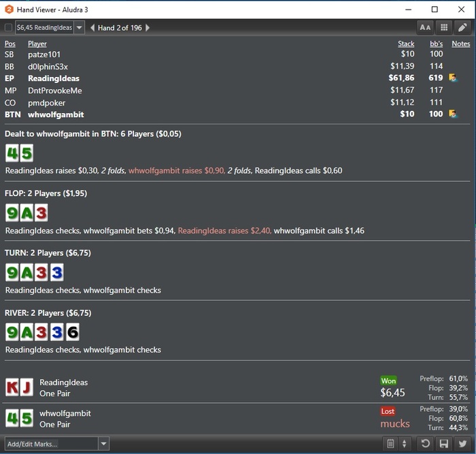Click the Notes column header
The image size is (476, 454).
click(x=461, y=44)
